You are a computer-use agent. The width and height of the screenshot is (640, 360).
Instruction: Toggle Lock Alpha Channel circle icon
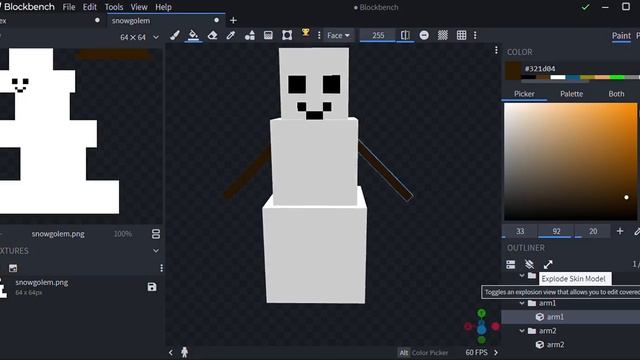pos(424,35)
